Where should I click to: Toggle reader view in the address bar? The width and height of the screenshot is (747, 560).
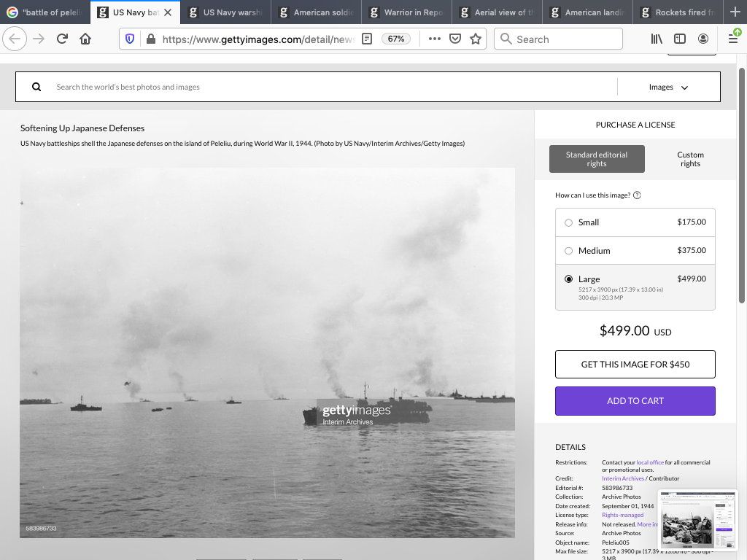point(367,39)
